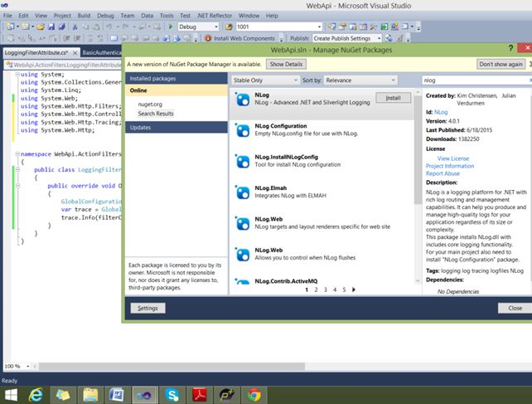This screenshot has height=404, width=532.
Task: Open the 1001 find combo box dropdown
Action: tap(319, 27)
